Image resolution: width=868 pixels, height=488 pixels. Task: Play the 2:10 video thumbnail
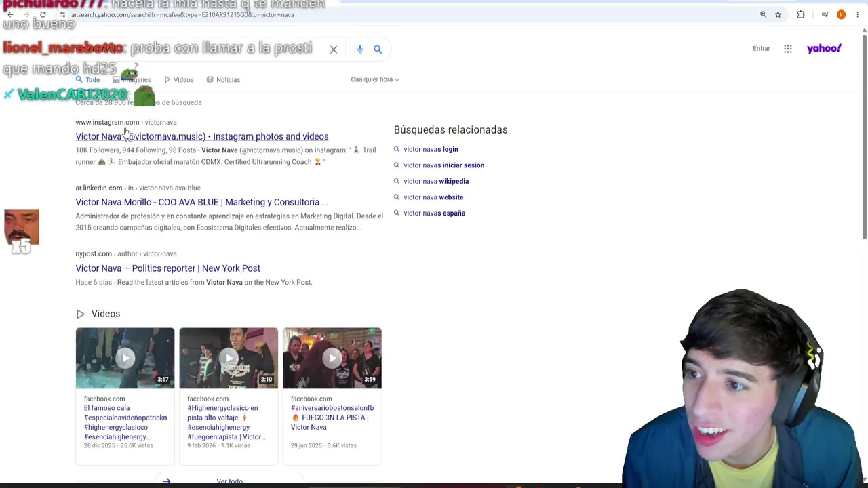(229, 358)
